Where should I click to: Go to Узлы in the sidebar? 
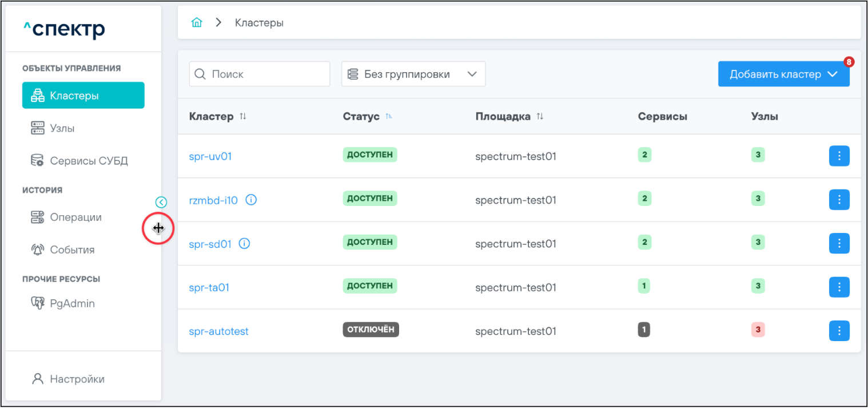62,128
